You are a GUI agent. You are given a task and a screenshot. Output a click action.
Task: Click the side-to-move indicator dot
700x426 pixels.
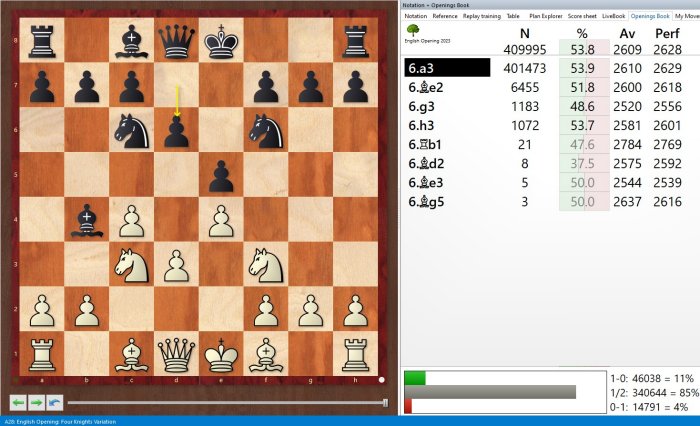click(x=382, y=380)
